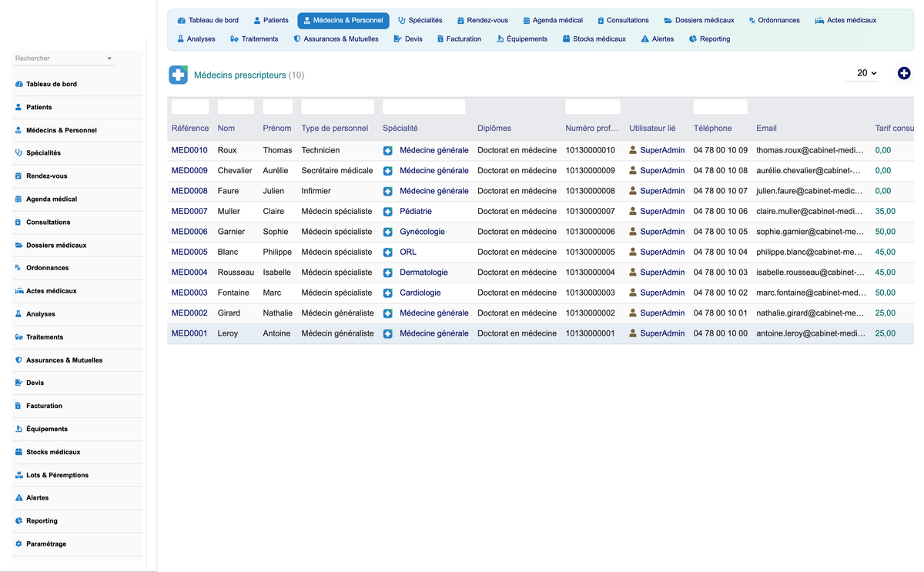924x572 pixels.
Task: Click the user icon in the MED0001 row
Action: pyautogui.click(x=633, y=333)
